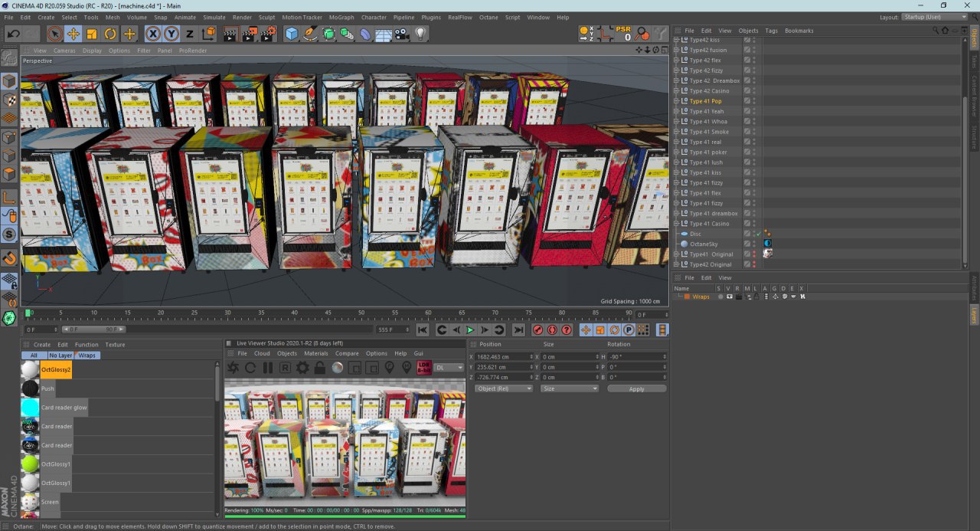Select the Scale tool in the top toolbar

[x=92, y=34]
